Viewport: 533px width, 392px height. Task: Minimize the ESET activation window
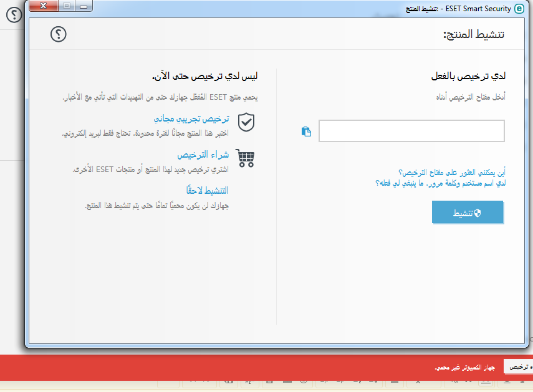84,6
